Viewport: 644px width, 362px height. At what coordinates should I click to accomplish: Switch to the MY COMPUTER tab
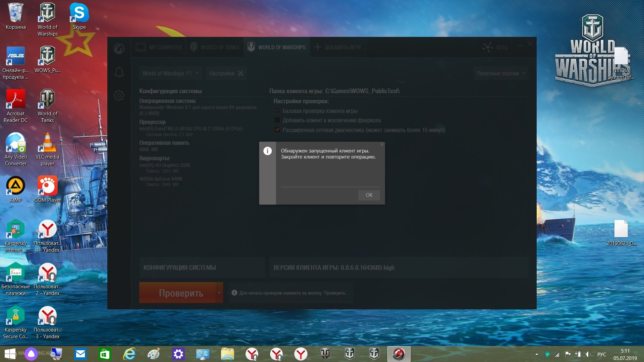[159, 47]
